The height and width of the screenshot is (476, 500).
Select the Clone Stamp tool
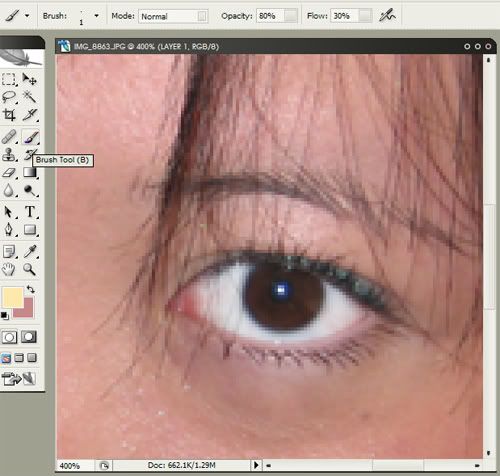[9, 155]
